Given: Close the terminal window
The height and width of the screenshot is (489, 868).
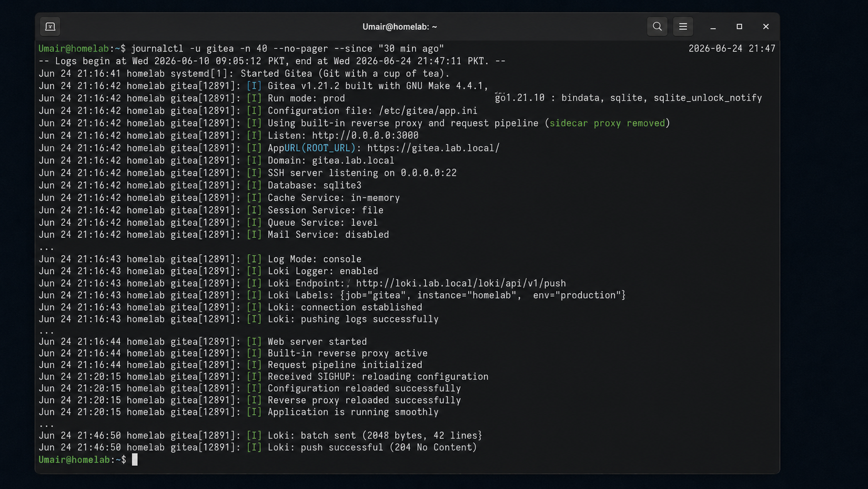Looking at the screenshot, I should tap(766, 26).
